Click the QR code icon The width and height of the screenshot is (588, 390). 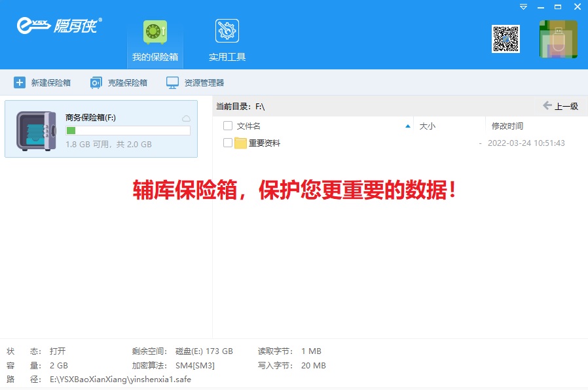pos(505,39)
